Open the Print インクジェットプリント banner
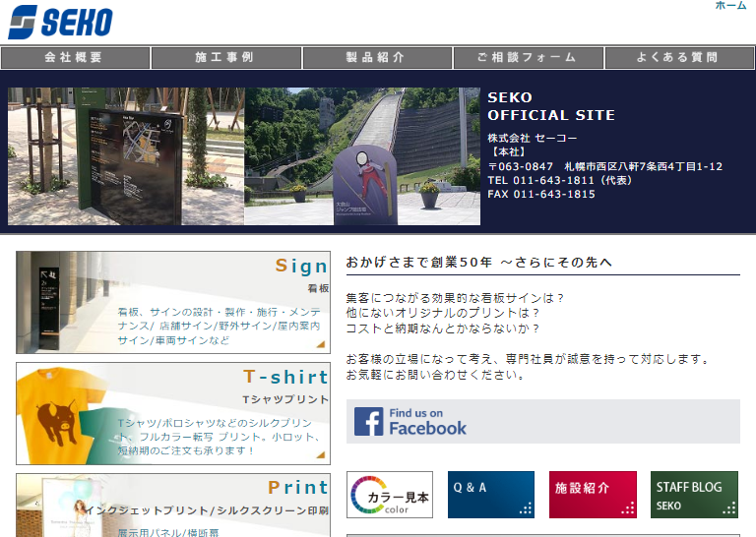756x537 pixels. [x=173, y=506]
